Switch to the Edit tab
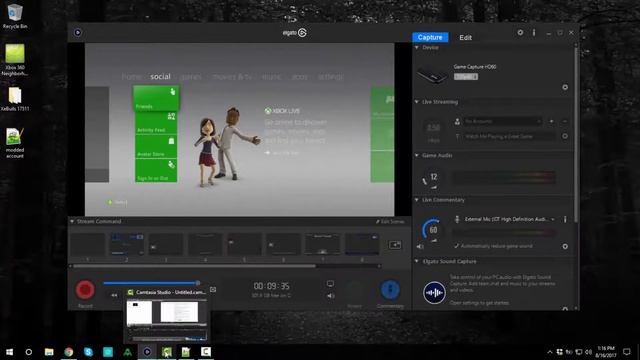 [465, 37]
